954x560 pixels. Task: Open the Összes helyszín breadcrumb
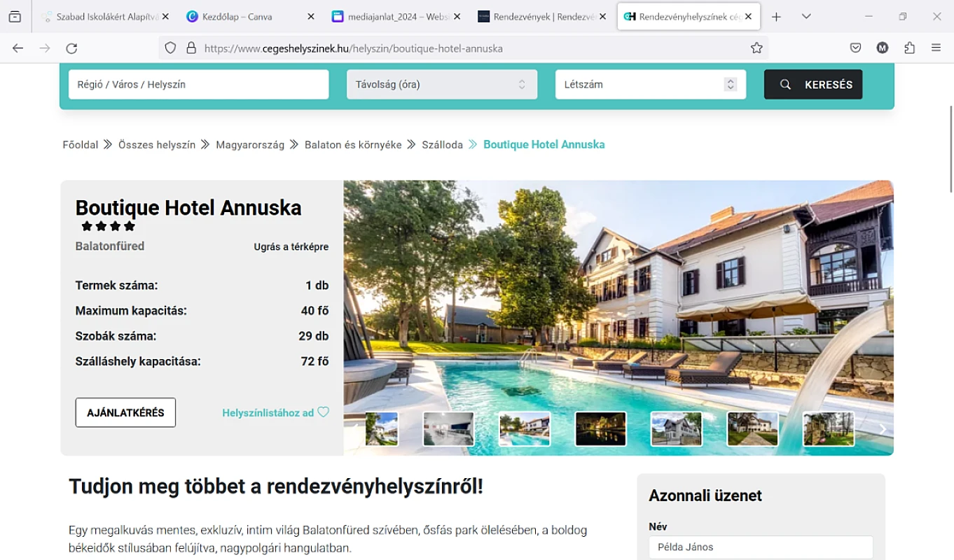tap(157, 145)
